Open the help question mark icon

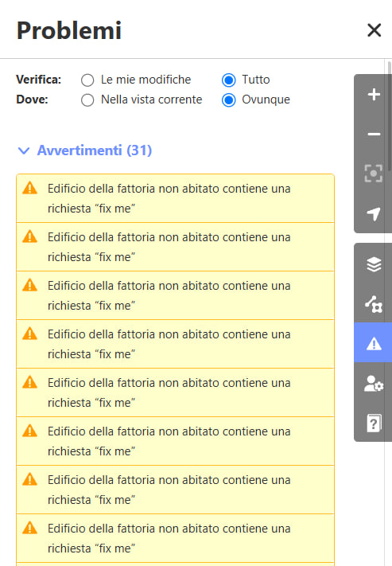tap(374, 423)
